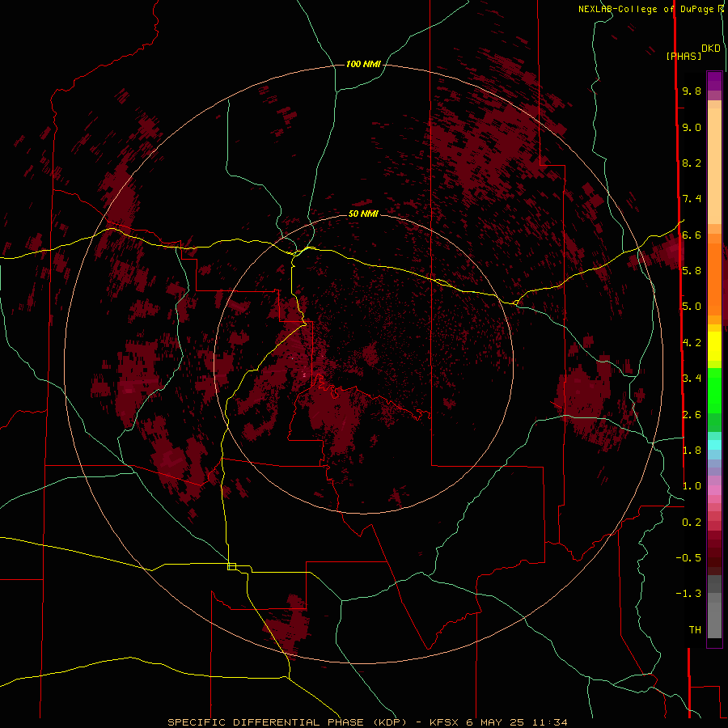Click the 100 NMI range ring label
The height and width of the screenshot is (728, 728).
click(363, 64)
